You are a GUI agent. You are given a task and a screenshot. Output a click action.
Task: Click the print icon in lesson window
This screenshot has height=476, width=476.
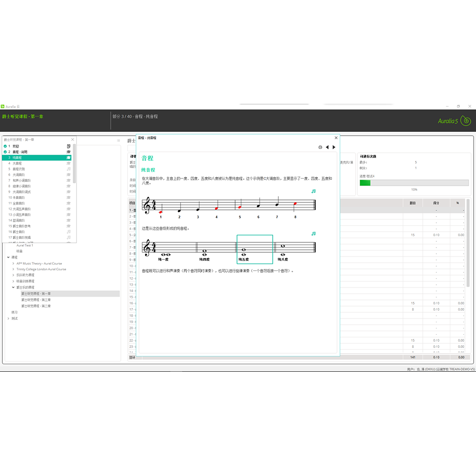click(x=320, y=148)
